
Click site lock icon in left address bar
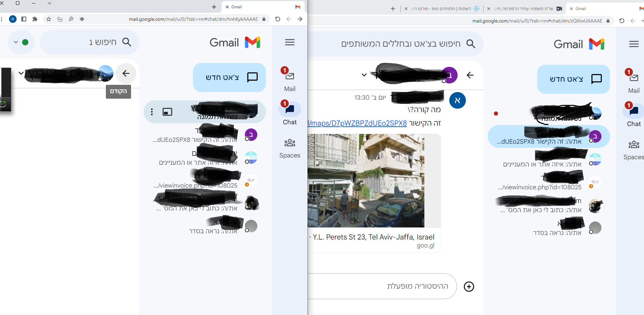click(264, 19)
